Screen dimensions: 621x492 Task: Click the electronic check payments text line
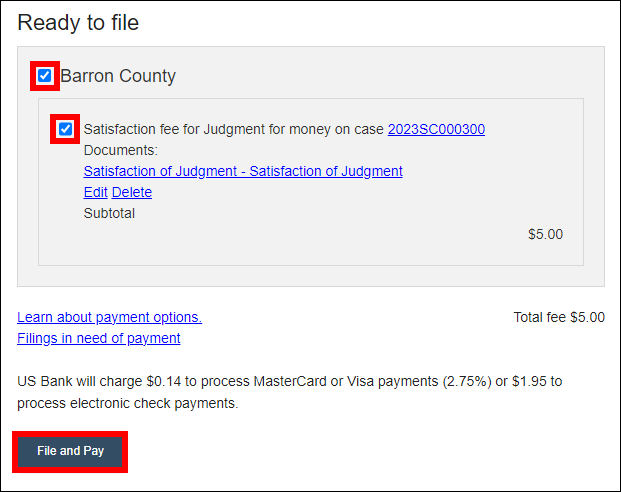[127, 403]
